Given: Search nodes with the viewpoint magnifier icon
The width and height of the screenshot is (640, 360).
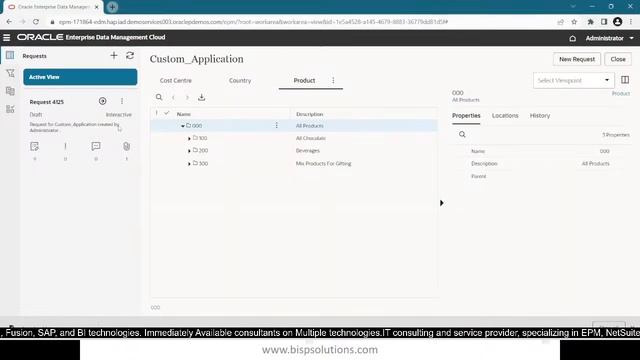Looking at the screenshot, I should point(159,97).
